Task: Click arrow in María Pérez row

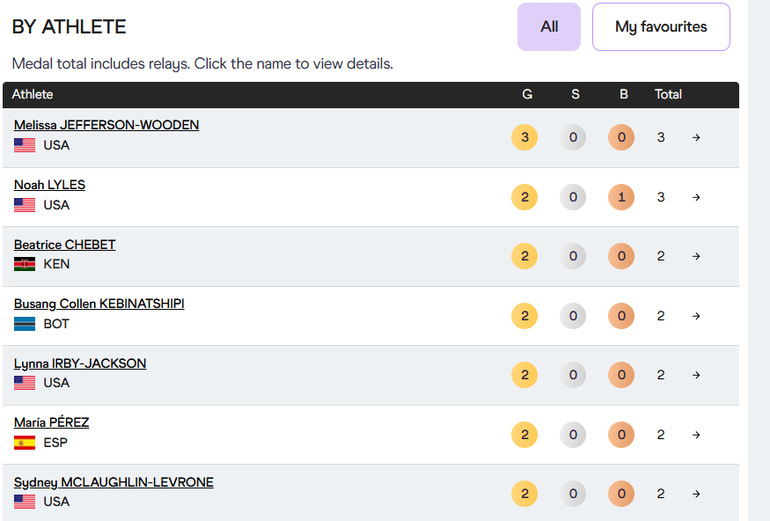Action: tap(696, 435)
